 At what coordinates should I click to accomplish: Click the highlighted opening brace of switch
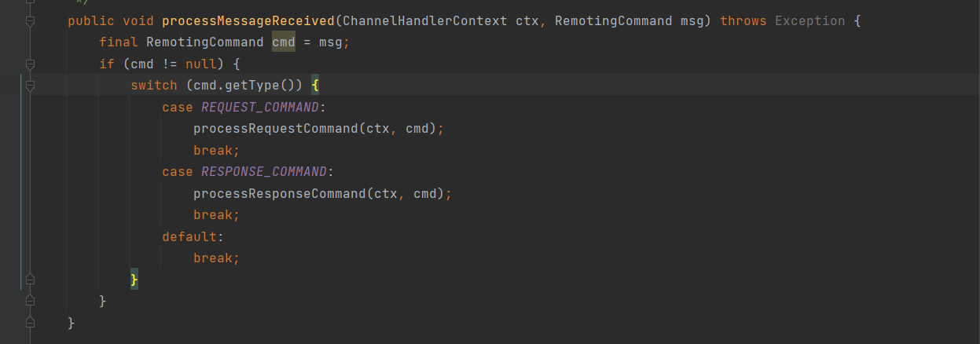tap(314, 86)
